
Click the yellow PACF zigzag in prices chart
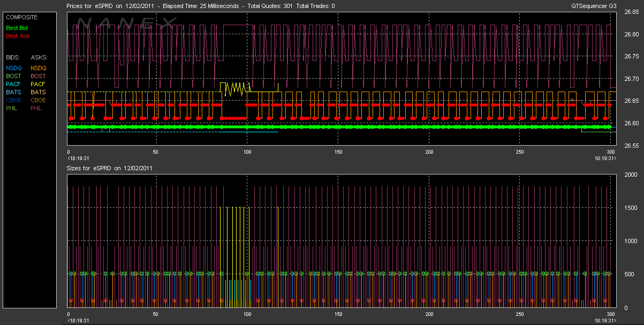[236, 89]
